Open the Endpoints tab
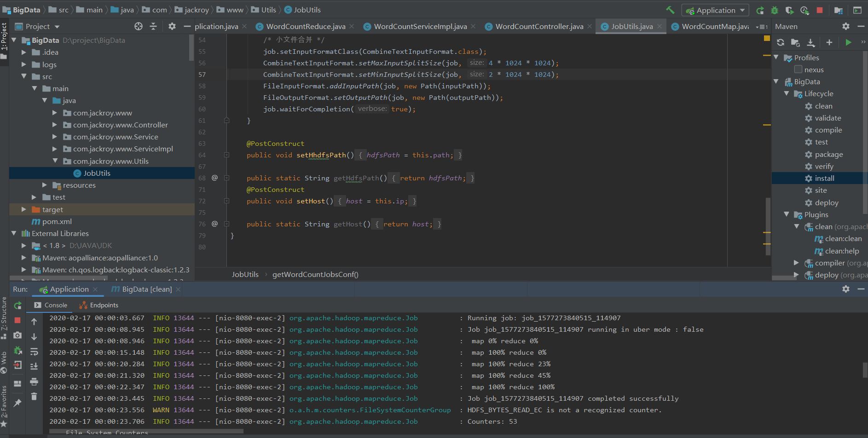 click(x=98, y=305)
